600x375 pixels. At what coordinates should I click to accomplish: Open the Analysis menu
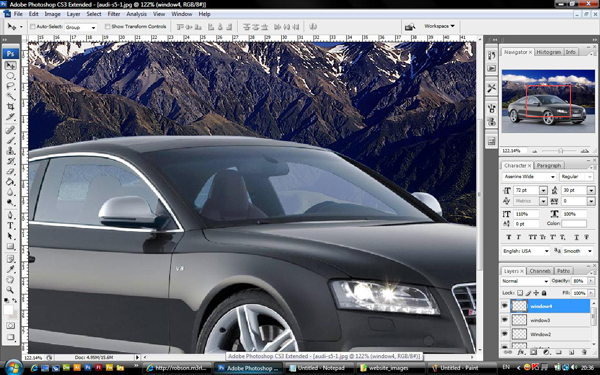137,14
